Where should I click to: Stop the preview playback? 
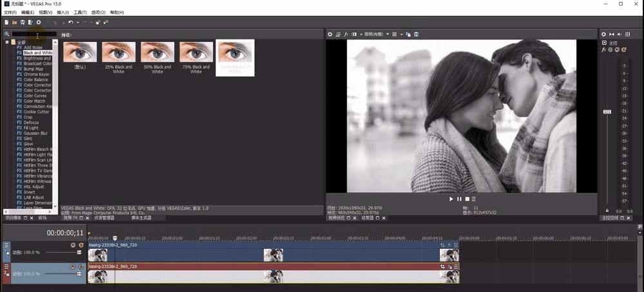pos(467,199)
